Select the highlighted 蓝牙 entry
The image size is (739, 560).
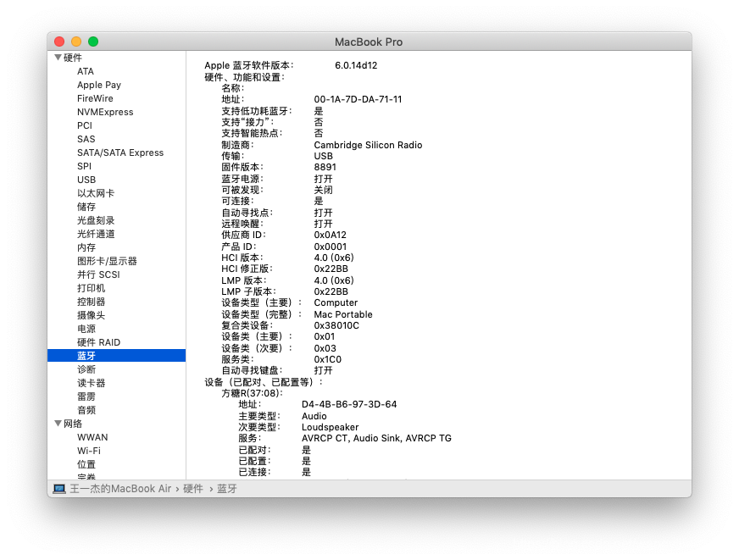pyautogui.click(x=116, y=356)
